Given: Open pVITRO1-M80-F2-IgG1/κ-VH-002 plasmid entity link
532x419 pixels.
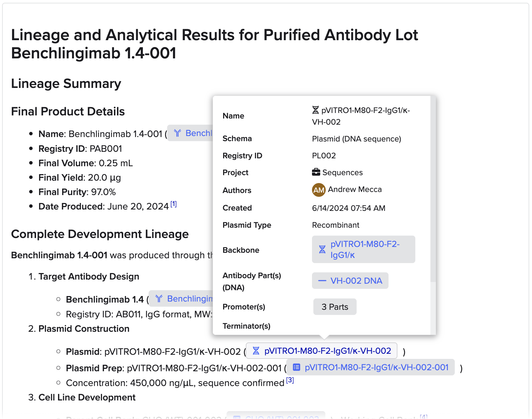Looking at the screenshot, I should (x=327, y=351).
